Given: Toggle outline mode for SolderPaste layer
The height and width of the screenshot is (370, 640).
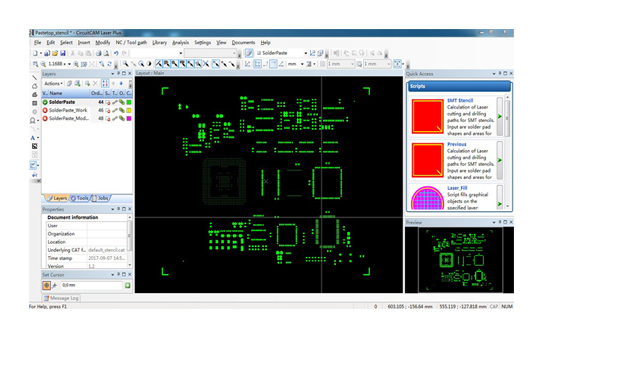Looking at the screenshot, I should tap(122, 102).
